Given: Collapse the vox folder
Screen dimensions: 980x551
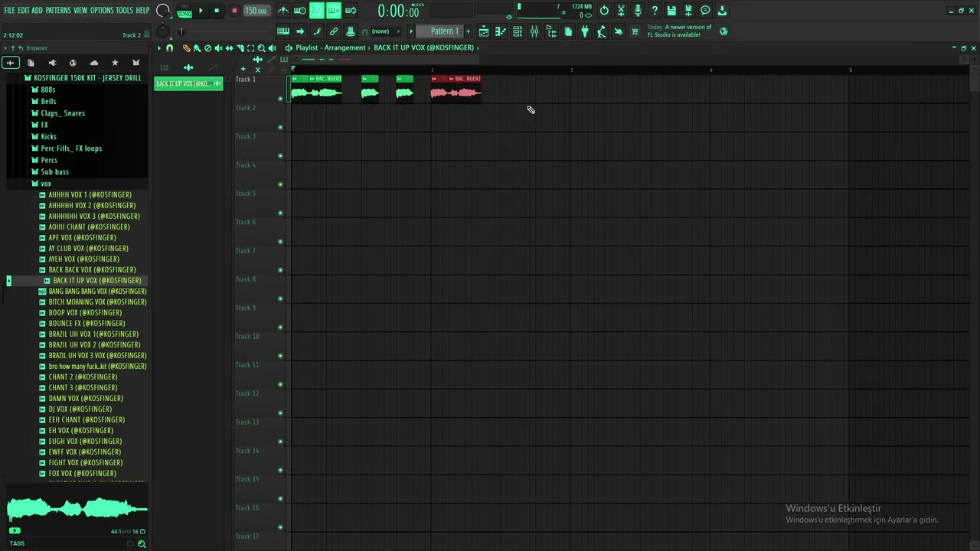Looking at the screenshot, I should tap(41, 184).
